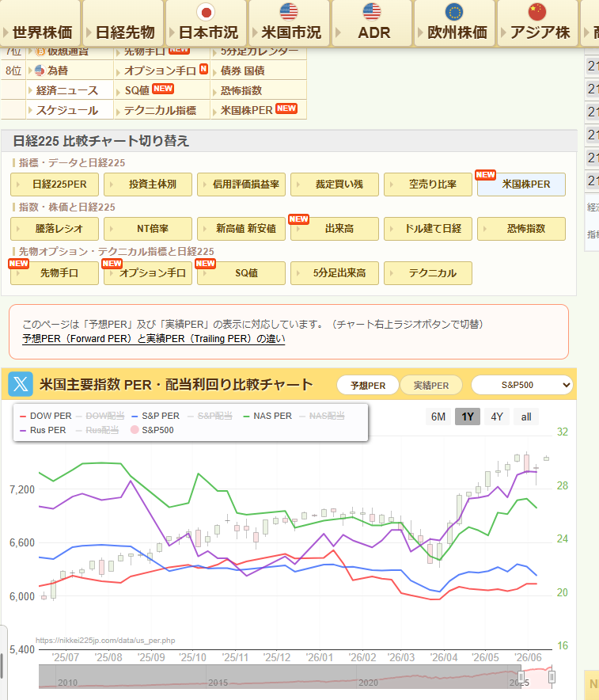Set chart range to 6M
The image size is (599, 700).
(438, 417)
